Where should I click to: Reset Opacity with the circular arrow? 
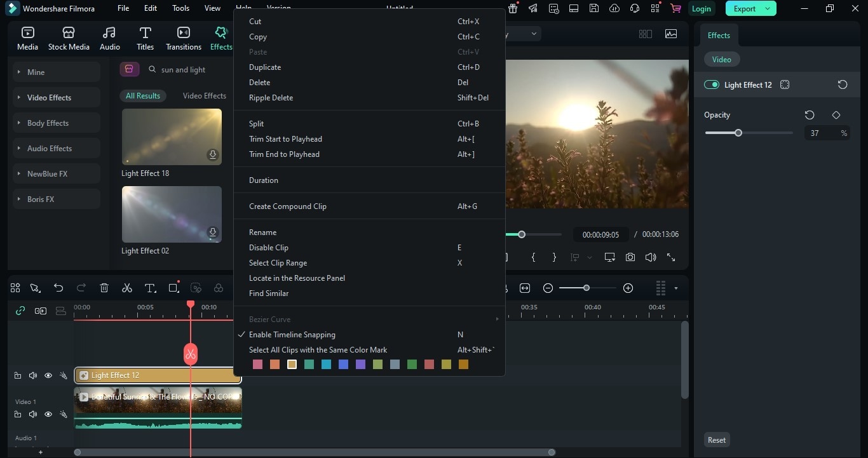(810, 115)
